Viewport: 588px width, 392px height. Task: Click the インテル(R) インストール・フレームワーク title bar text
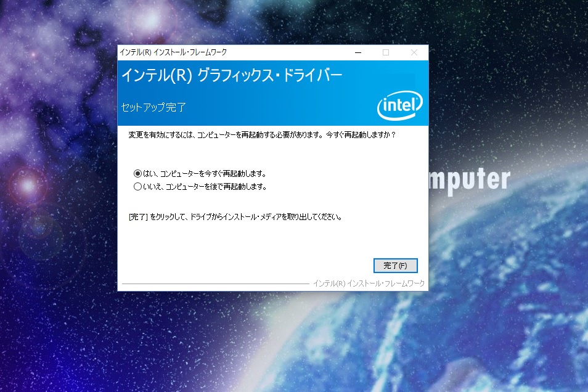[x=173, y=52]
